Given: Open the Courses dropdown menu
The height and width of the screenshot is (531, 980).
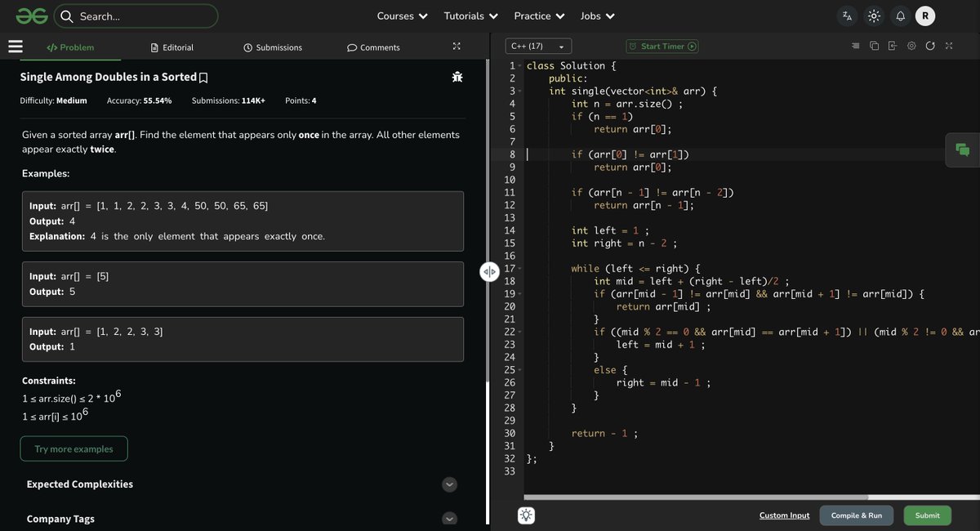Looking at the screenshot, I should click(x=402, y=16).
